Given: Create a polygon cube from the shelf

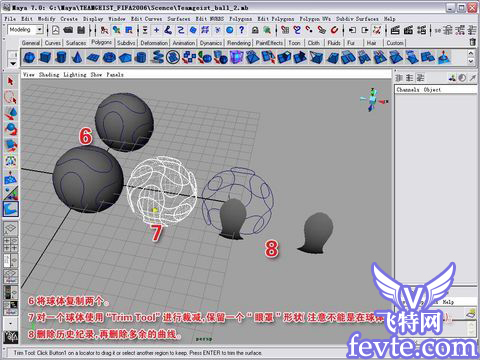Looking at the screenshot, I should tap(45, 57).
